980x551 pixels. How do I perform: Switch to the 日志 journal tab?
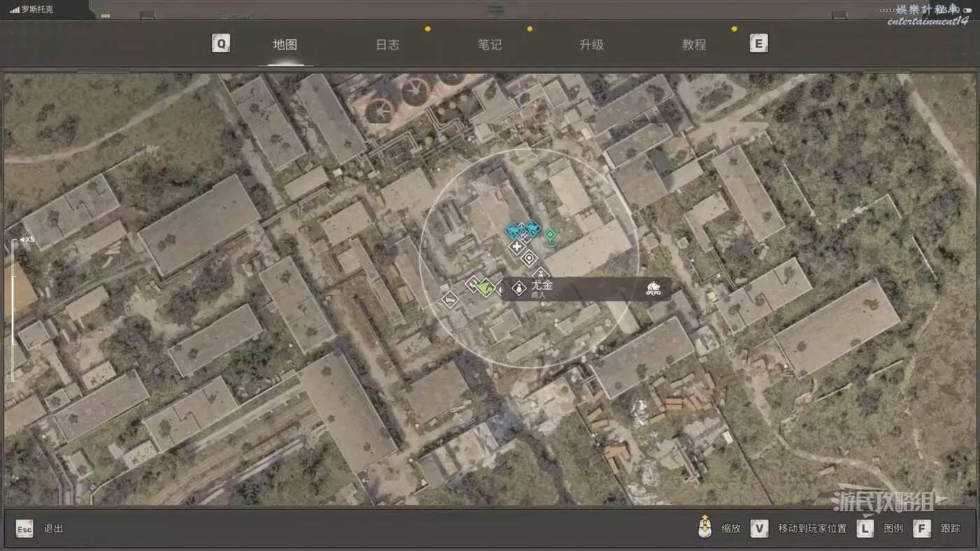(387, 45)
